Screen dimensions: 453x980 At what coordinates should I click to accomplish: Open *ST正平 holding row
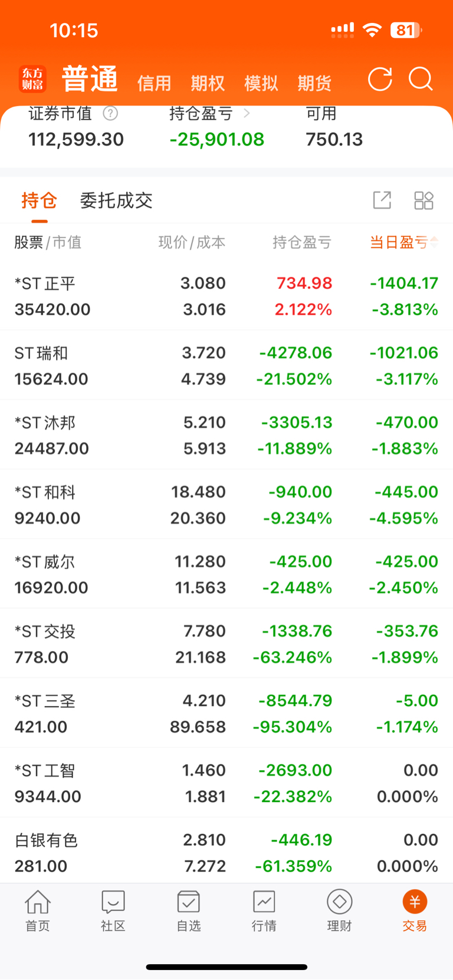pos(226,296)
